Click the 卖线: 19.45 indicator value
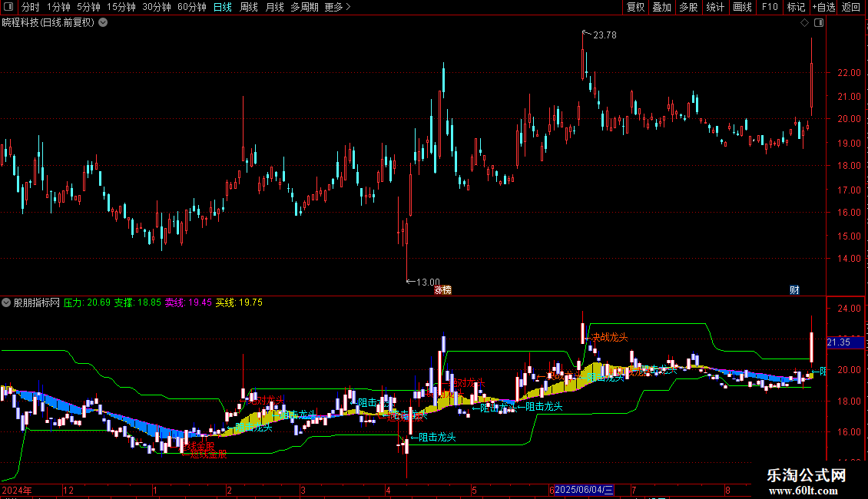Viewport: 868px width, 499px height. click(188, 302)
